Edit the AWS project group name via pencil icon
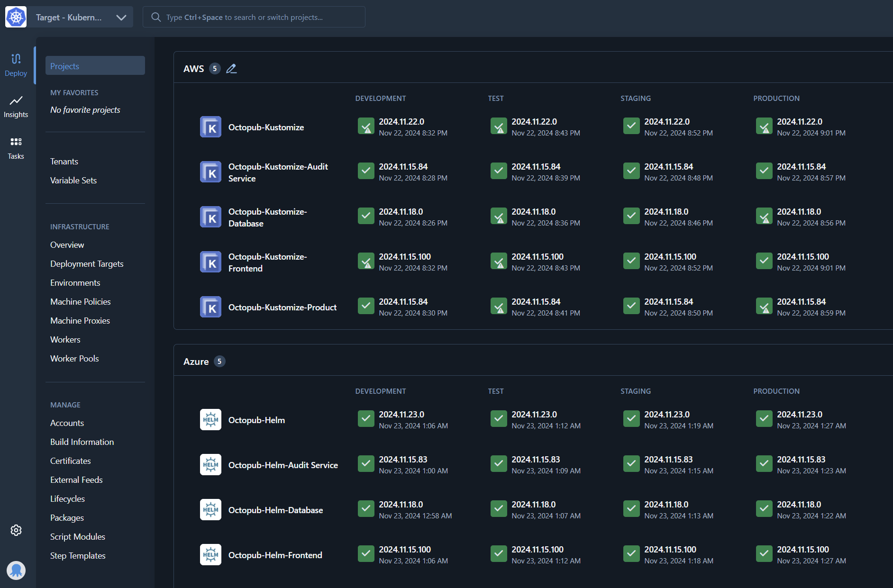The height and width of the screenshot is (588, 893). [x=231, y=68]
